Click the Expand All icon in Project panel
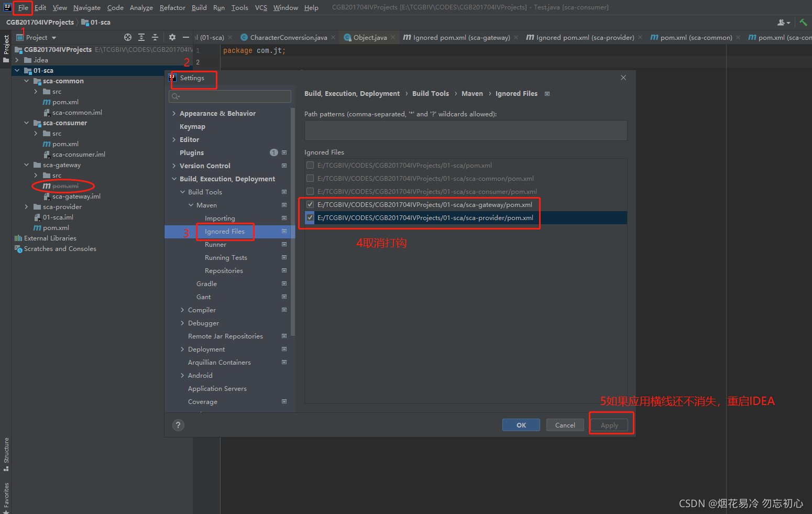The image size is (812, 514). (141, 37)
